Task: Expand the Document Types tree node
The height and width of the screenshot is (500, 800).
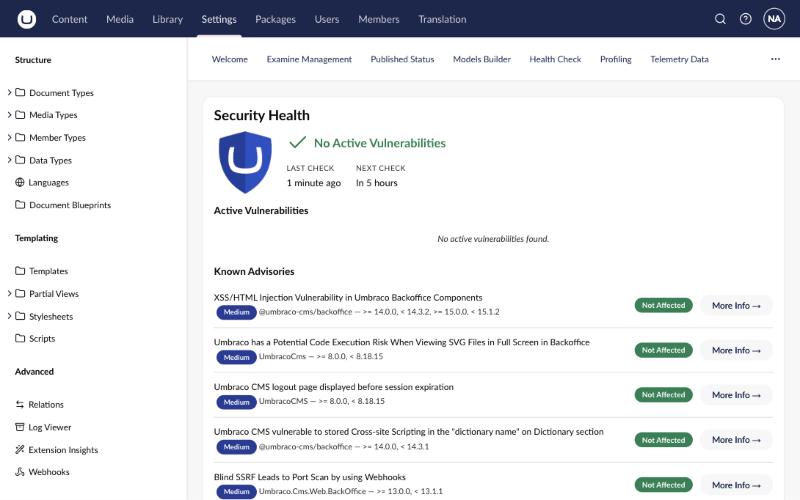Action: [9, 92]
